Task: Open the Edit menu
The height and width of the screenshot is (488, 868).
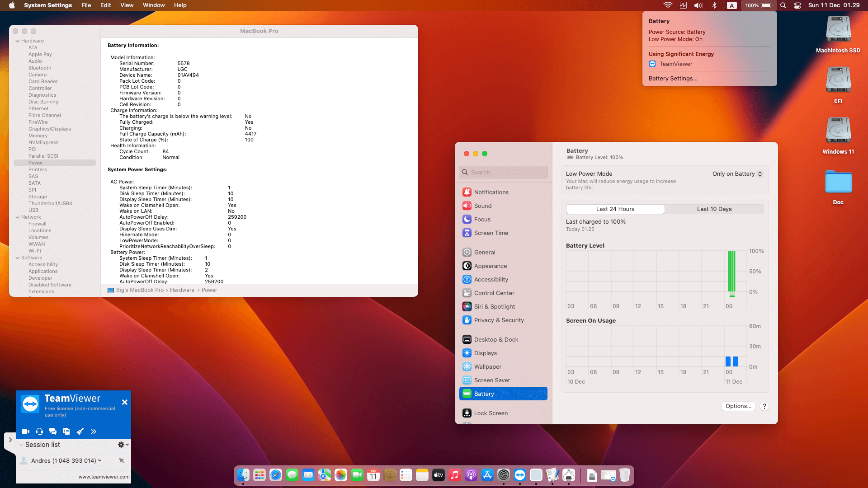Action: point(106,5)
